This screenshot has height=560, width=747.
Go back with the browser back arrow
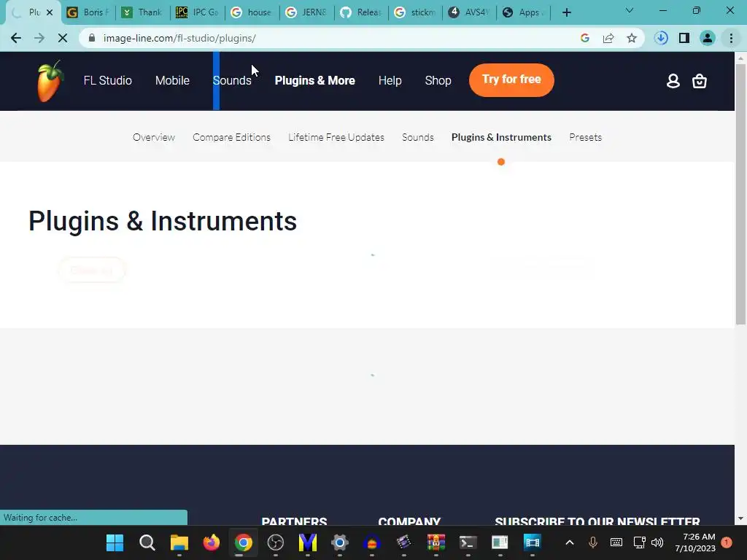pos(16,38)
